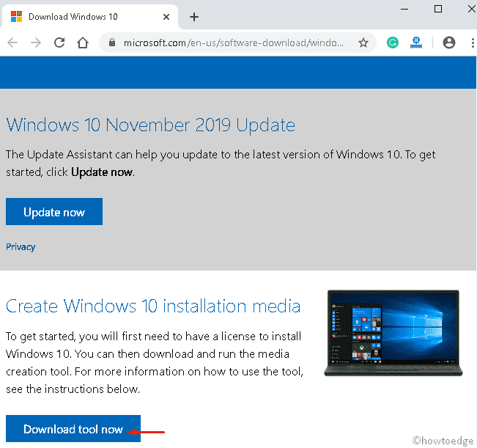This screenshot has height=448, width=477.
Task: Maximize the Chrome window
Action: (438, 9)
